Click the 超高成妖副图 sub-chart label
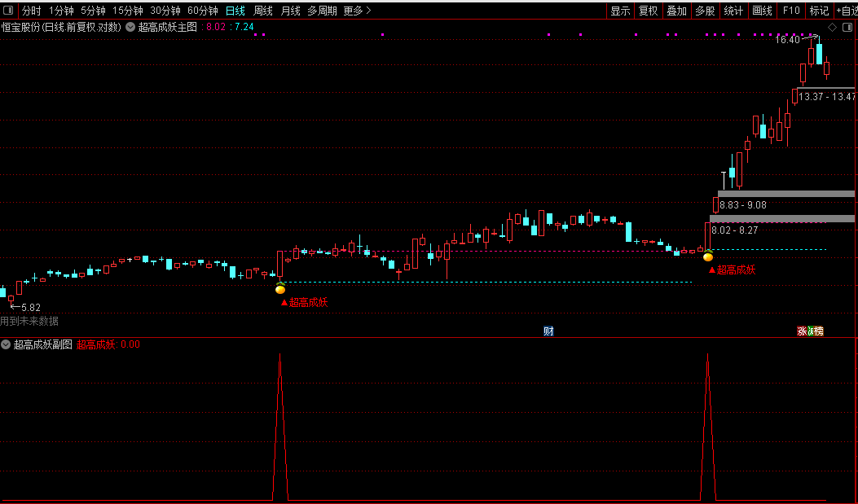 pyautogui.click(x=42, y=344)
